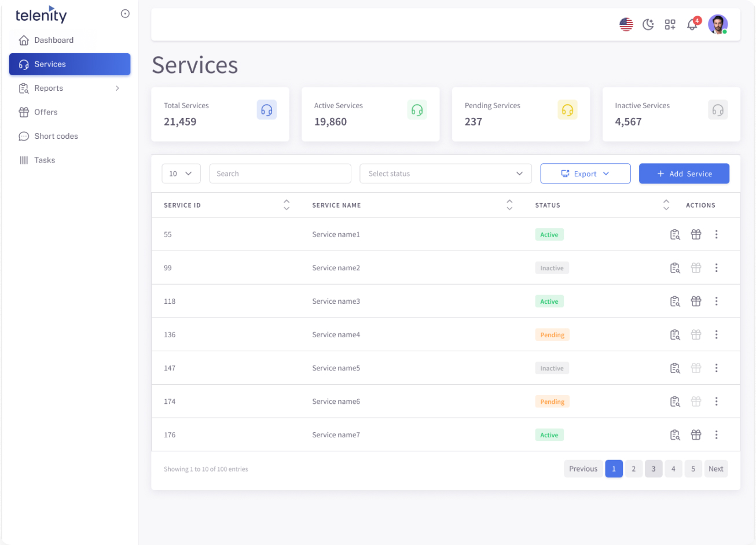Open the three-dot actions menu for Service name4
This screenshot has width=756, height=545.
coord(717,334)
